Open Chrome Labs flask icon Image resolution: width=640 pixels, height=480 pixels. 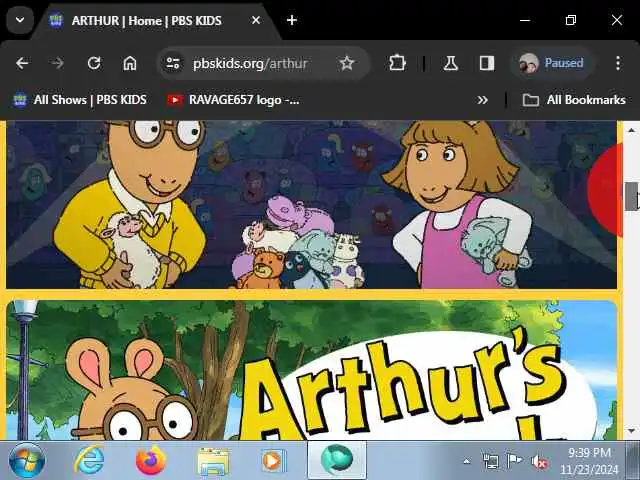click(x=451, y=63)
